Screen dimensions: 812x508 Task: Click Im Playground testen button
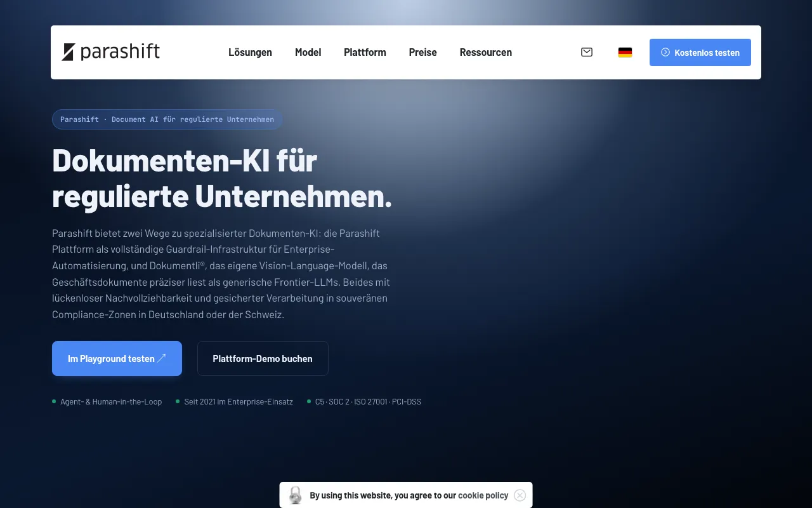(x=117, y=358)
